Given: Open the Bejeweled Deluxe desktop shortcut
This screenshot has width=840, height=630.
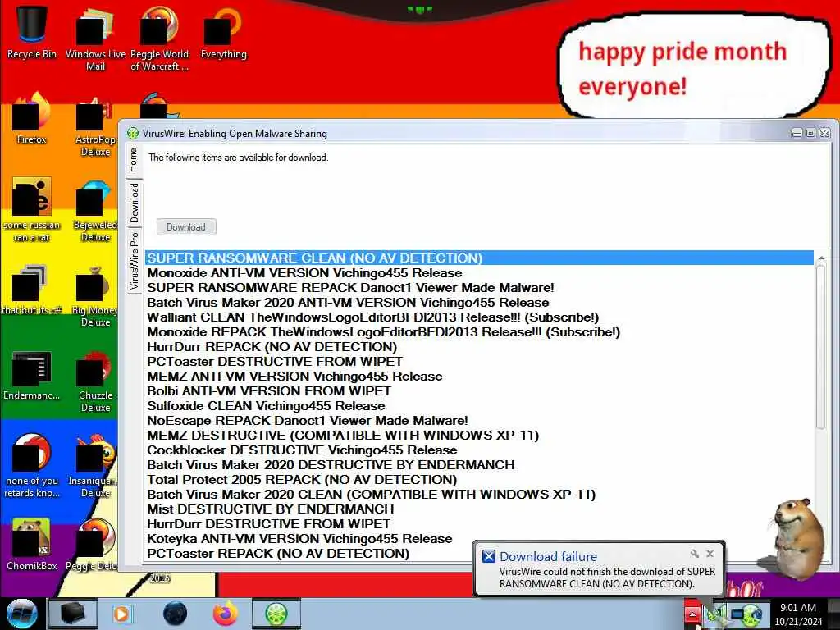Looking at the screenshot, I should coord(95,210).
